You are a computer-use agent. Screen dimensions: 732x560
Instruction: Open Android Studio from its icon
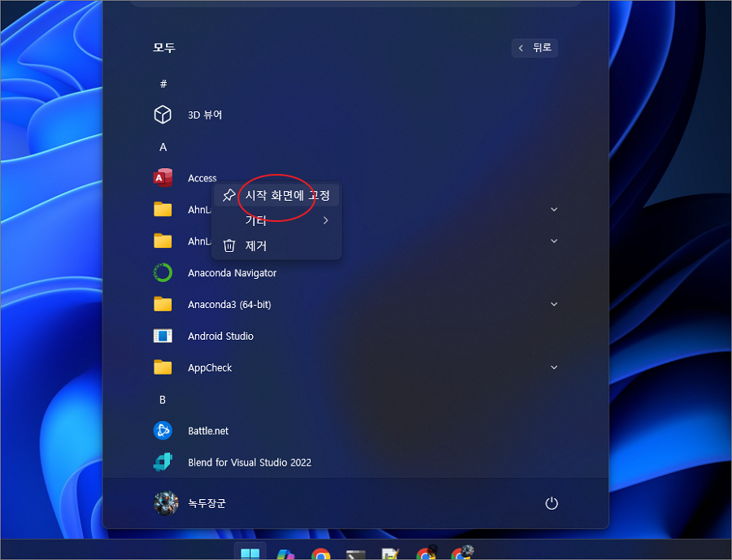[163, 336]
